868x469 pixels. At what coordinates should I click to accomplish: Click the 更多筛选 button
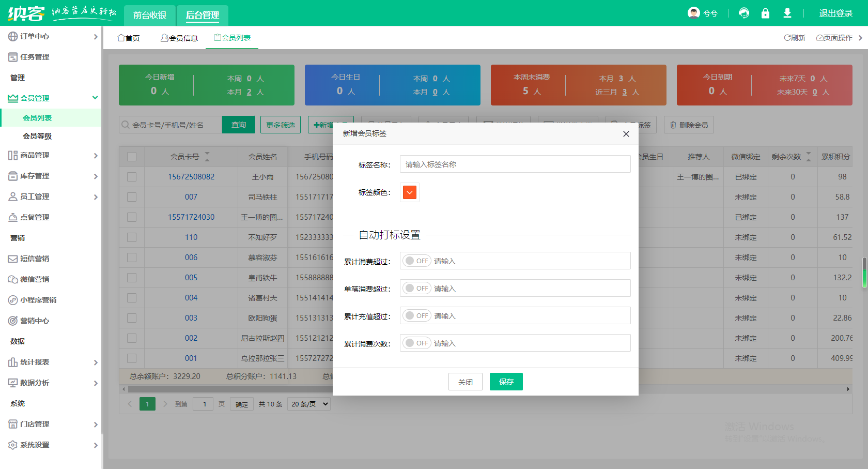[x=281, y=125]
